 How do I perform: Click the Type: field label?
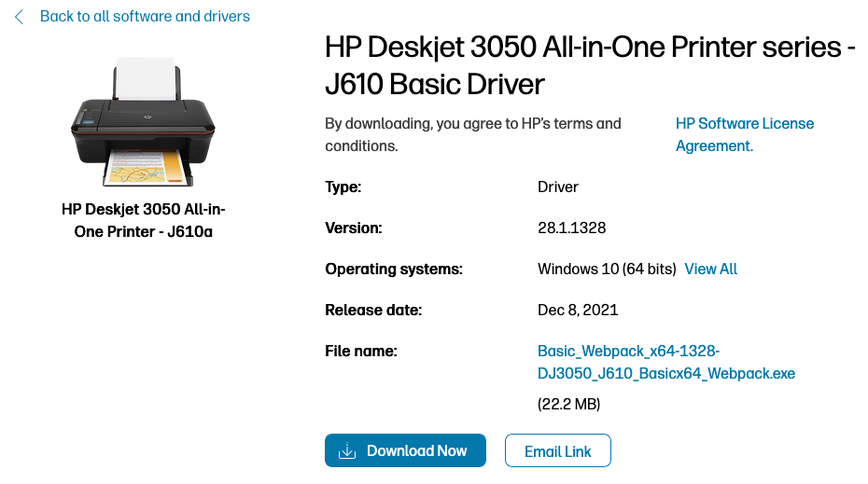coord(343,187)
